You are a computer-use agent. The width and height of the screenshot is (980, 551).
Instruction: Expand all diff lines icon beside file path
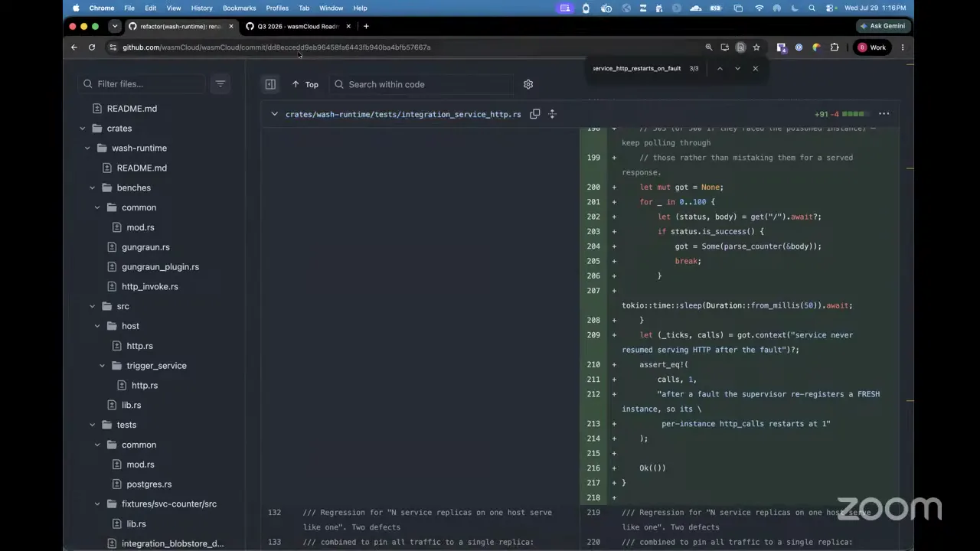tap(552, 114)
